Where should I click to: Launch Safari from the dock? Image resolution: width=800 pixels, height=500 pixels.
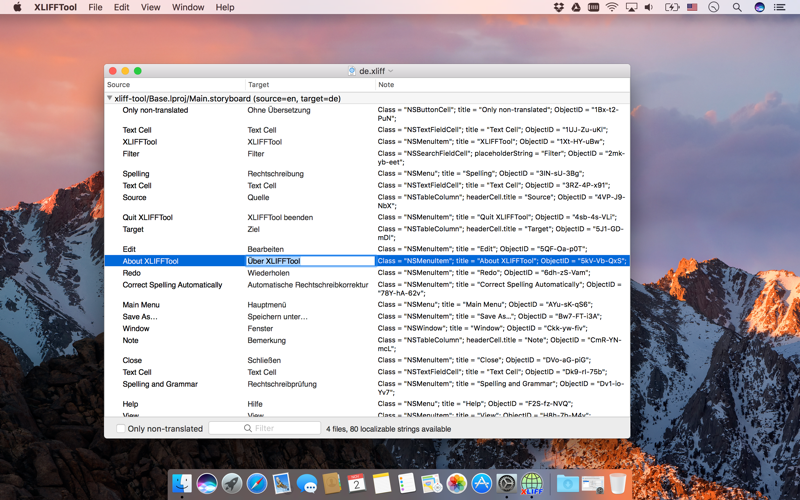pos(257,483)
